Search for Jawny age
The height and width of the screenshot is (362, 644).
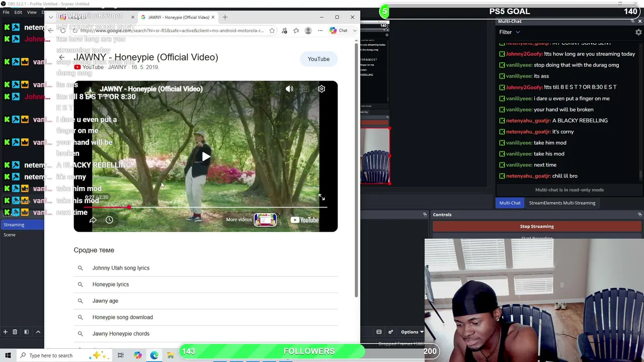(205, 301)
